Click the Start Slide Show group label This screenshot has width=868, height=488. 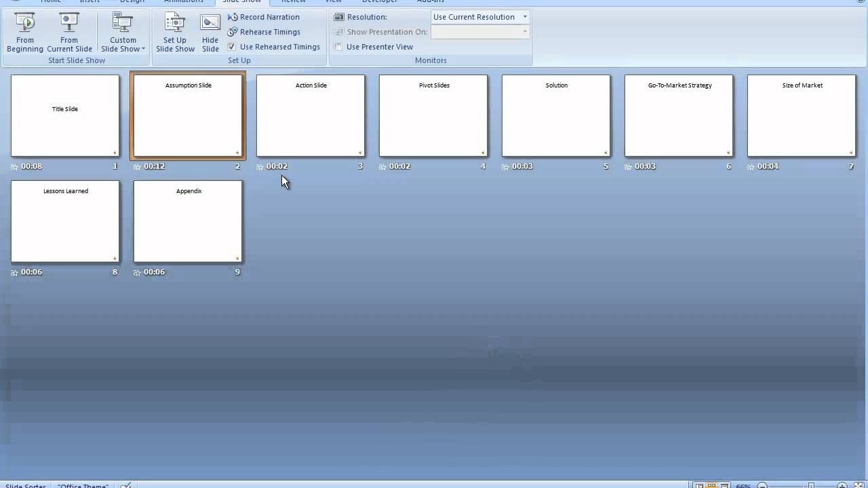point(77,60)
